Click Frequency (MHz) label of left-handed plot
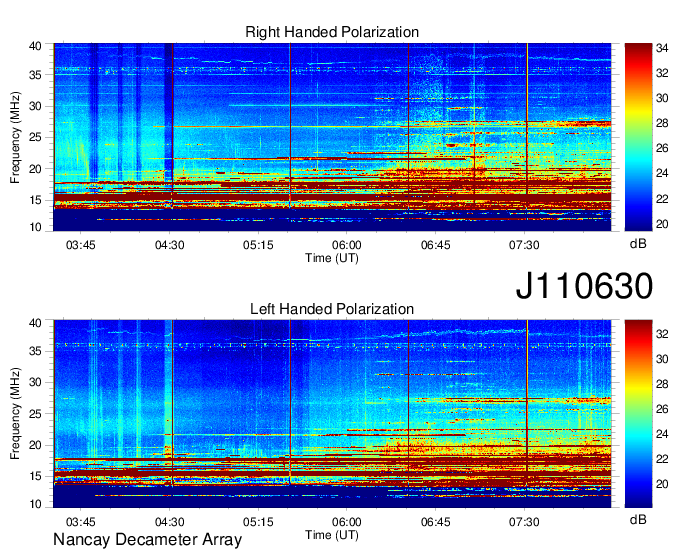Screen dimensions: 680x552 point(15,414)
